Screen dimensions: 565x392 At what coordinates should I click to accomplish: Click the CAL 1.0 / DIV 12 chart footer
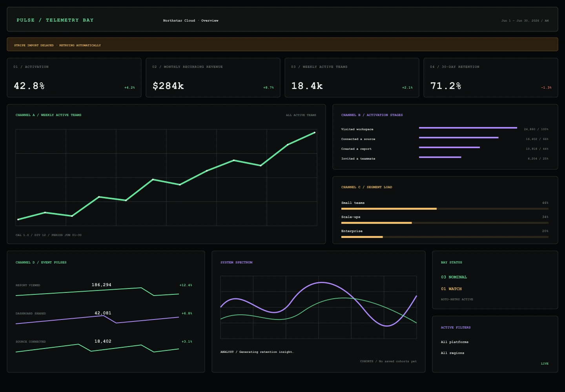49,235
